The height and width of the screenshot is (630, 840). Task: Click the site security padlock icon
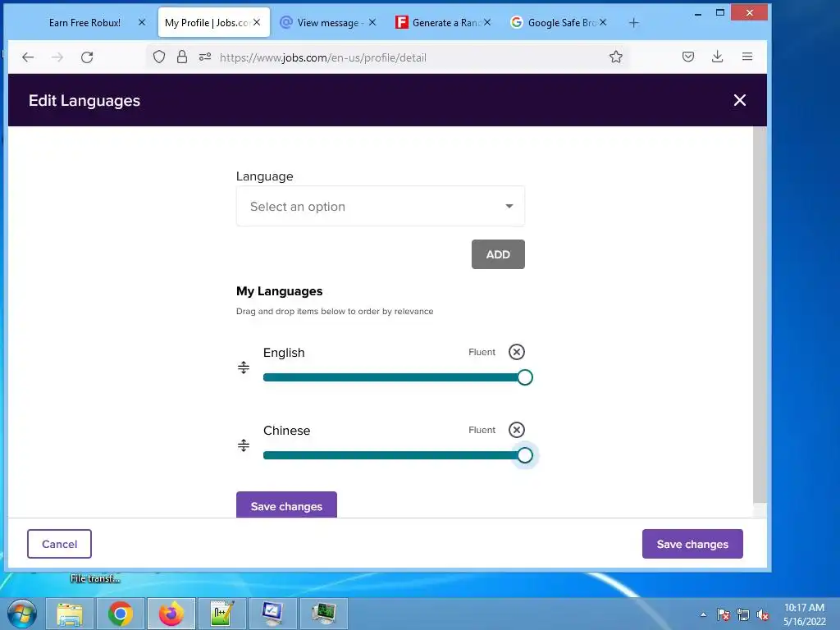click(x=182, y=57)
